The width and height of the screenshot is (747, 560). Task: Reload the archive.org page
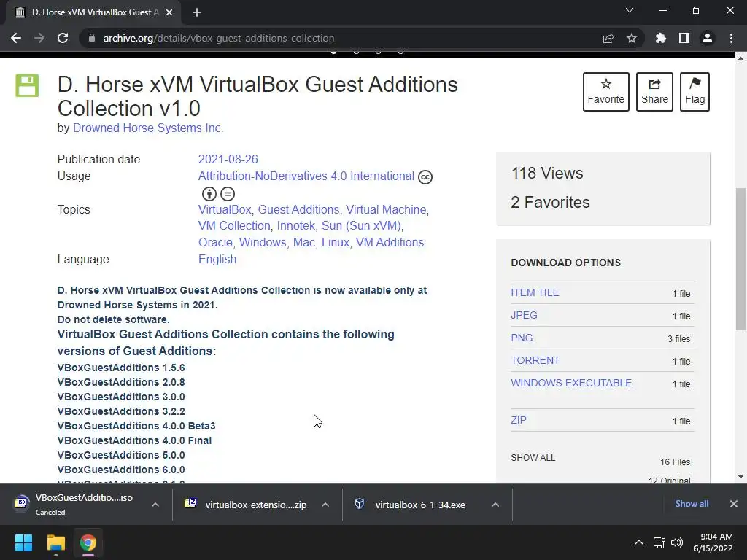(x=63, y=38)
